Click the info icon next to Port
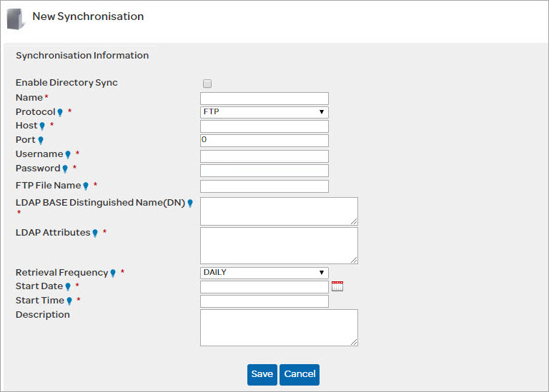 41,141
